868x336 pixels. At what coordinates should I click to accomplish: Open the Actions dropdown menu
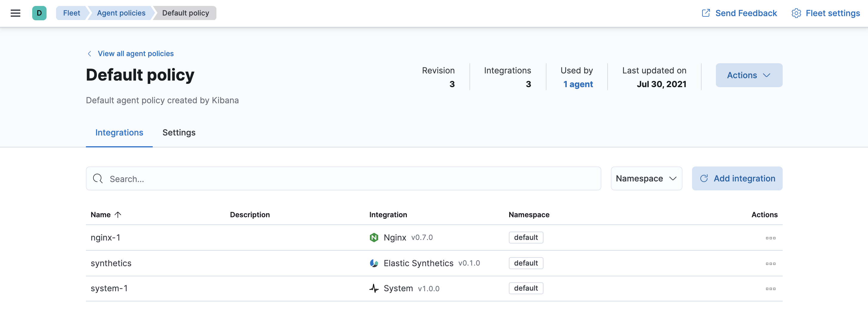coord(749,75)
